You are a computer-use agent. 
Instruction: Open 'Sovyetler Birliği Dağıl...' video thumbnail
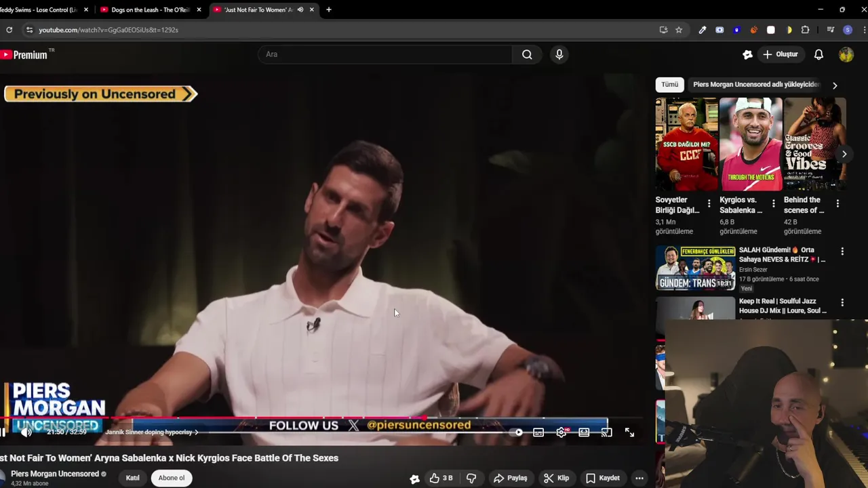686,144
